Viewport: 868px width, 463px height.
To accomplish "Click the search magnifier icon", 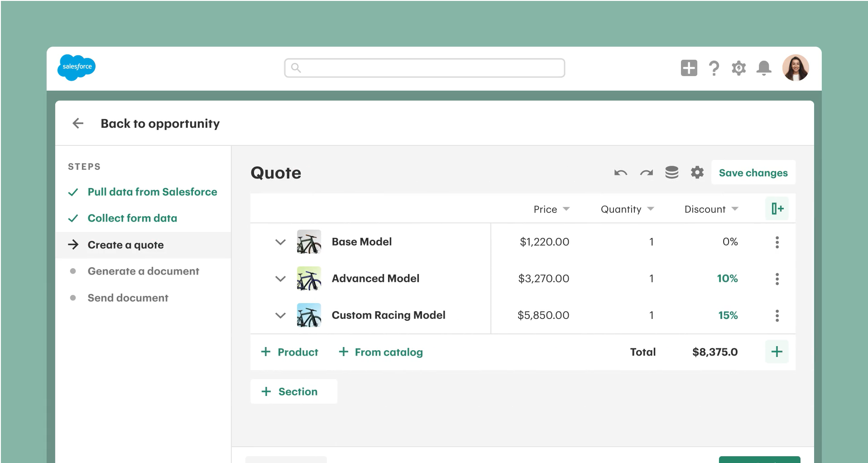I will click(x=296, y=68).
